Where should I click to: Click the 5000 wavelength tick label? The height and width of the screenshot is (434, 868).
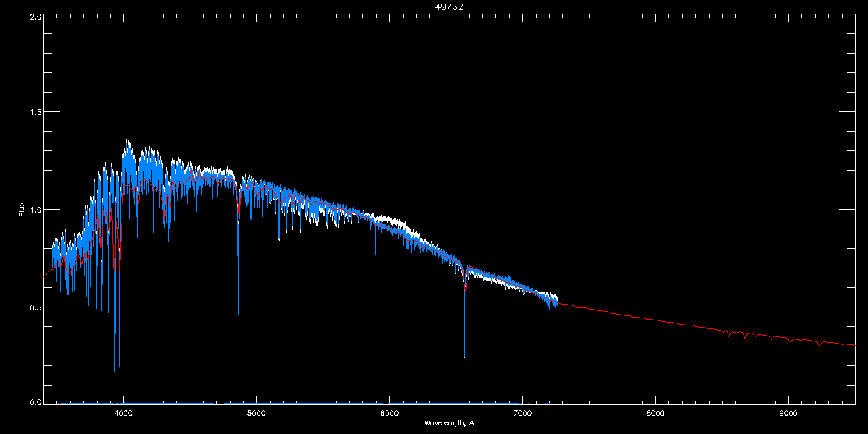(x=256, y=414)
